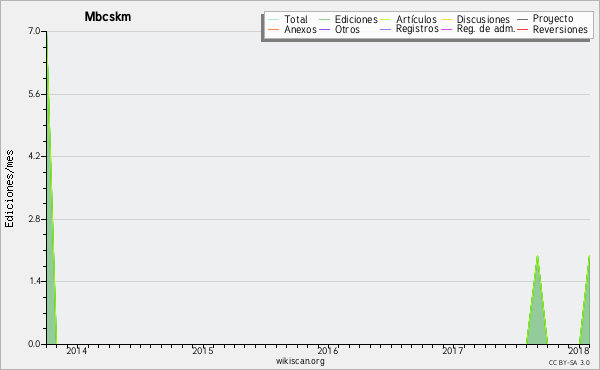The height and width of the screenshot is (370, 600).
Task: Select the Reversiones legend label
Action: coord(560,29)
